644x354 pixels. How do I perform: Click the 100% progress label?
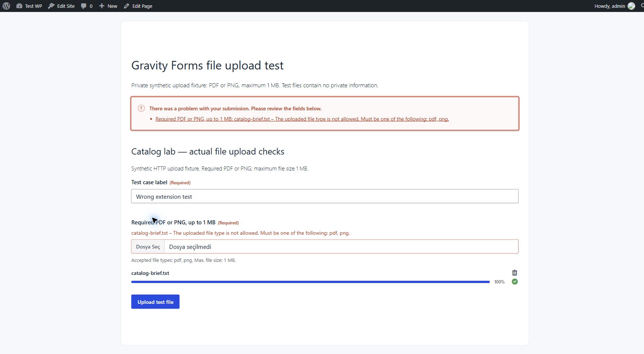(499, 282)
